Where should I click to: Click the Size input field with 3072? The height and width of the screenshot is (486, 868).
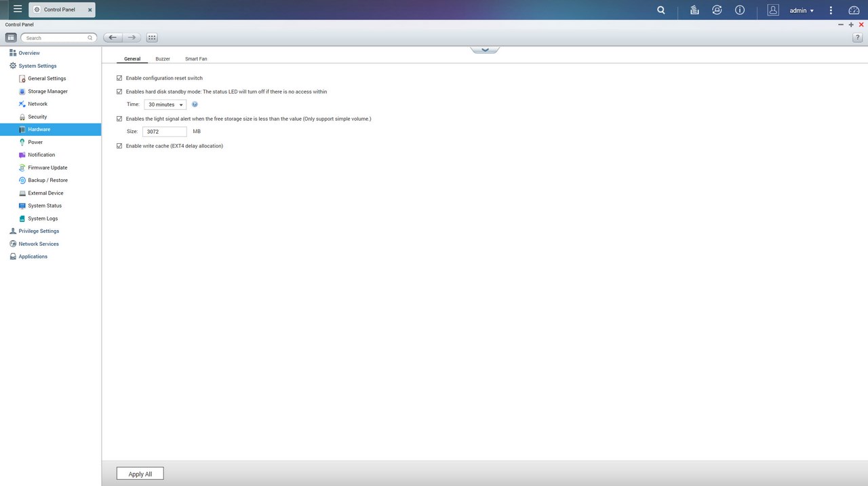pyautogui.click(x=165, y=132)
